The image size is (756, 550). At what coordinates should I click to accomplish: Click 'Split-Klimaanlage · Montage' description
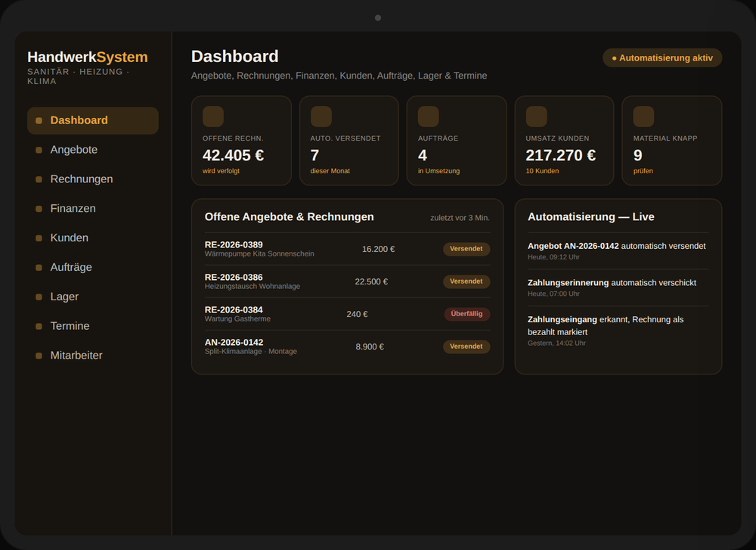(251, 351)
